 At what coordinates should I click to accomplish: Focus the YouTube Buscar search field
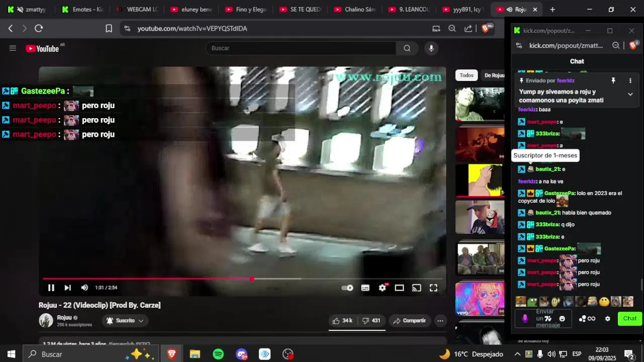(x=301, y=48)
